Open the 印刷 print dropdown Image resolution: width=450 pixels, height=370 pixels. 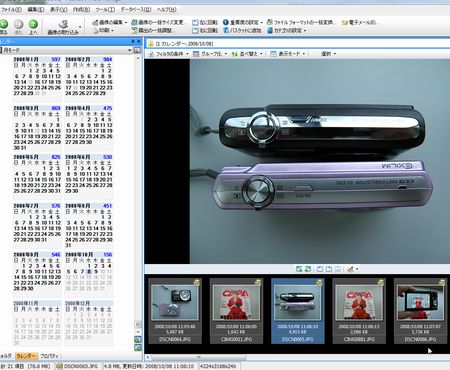(103, 30)
